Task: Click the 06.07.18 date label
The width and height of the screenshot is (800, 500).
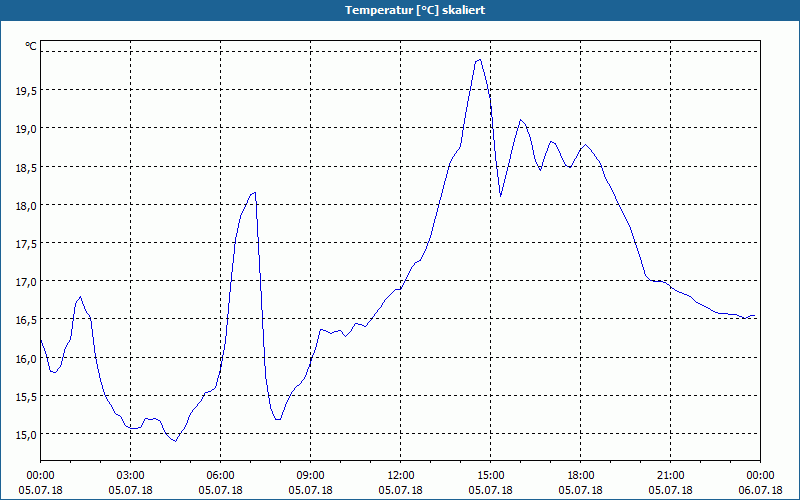Action: pyautogui.click(x=760, y=490)
